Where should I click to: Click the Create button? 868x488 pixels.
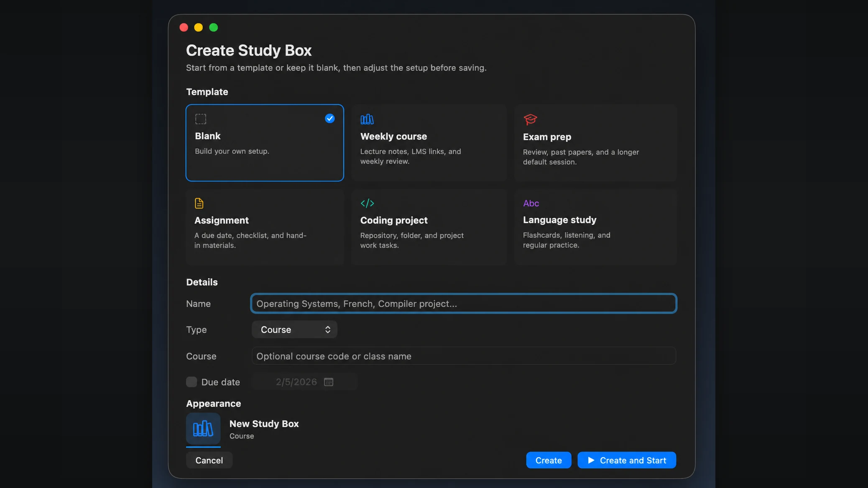[549, 460]
